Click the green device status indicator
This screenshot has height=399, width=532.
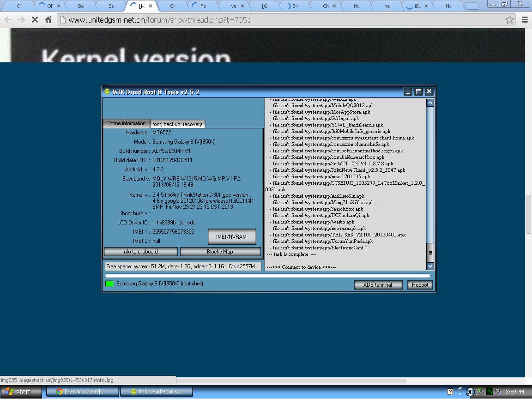click(109, 284)
